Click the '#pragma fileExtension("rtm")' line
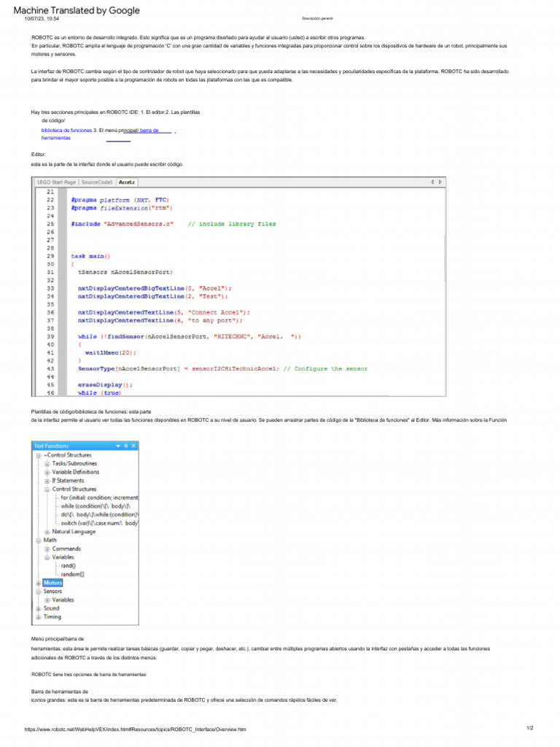This screenshot has height=747, width=560. coord(122,208)
